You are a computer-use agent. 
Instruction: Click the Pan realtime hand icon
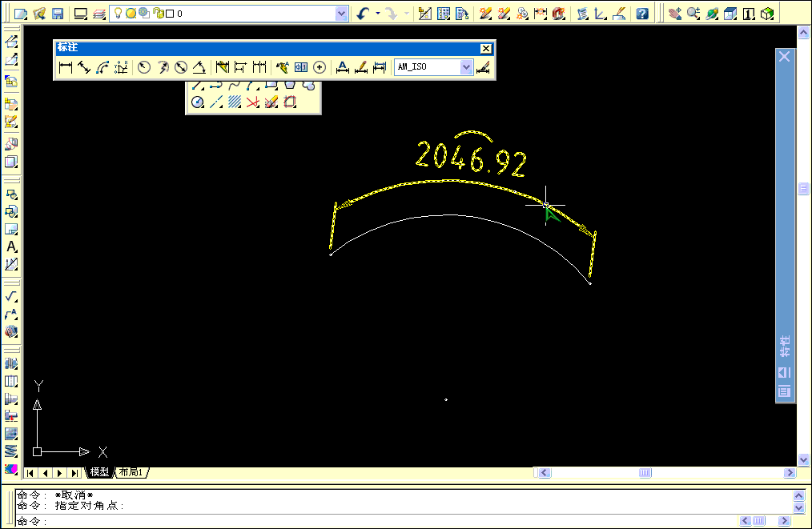[x=674, y=14]
